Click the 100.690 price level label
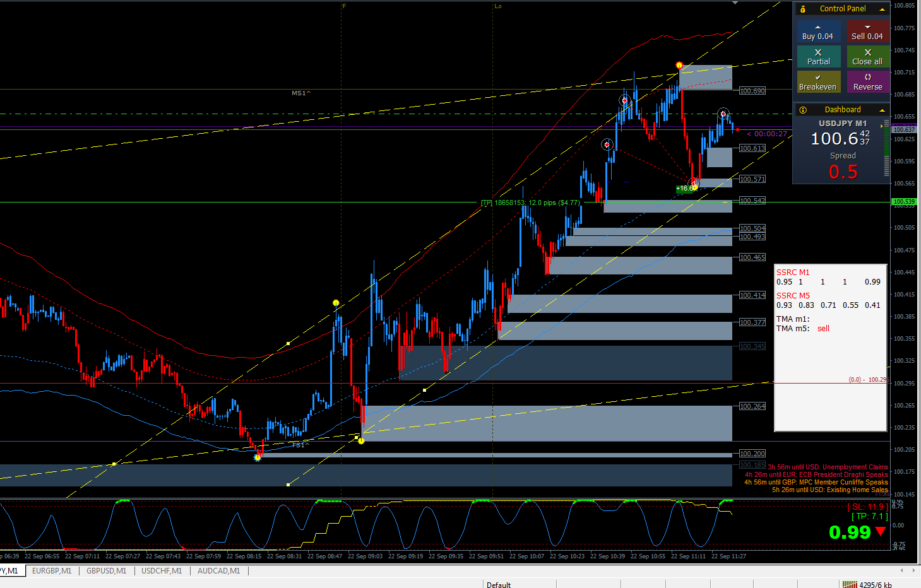Viewport: 921px width, 588px height. [x=752, y=91]
